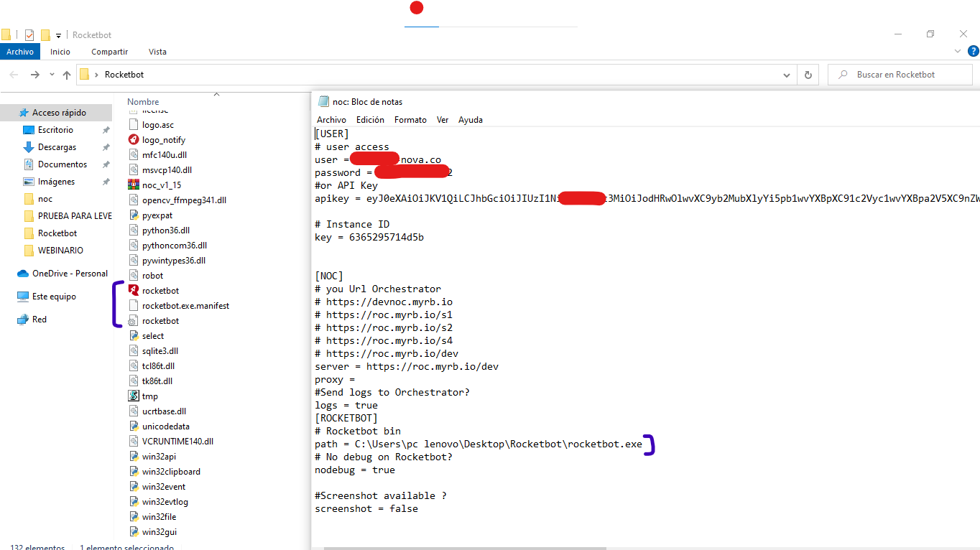The height and width of the screenshot is (550, 980).
Task: Open the Edición menu in Notepad
Action: [370, 120]
